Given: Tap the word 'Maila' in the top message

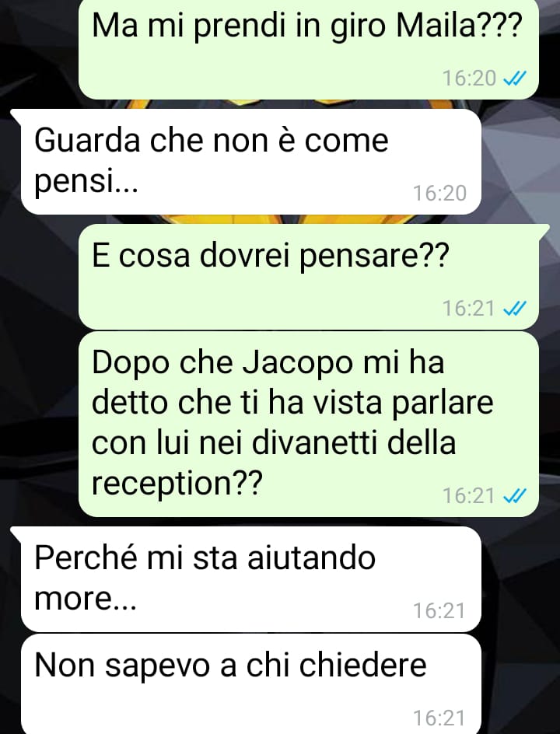Looking at the screenshot, I should tap(436, 26).
